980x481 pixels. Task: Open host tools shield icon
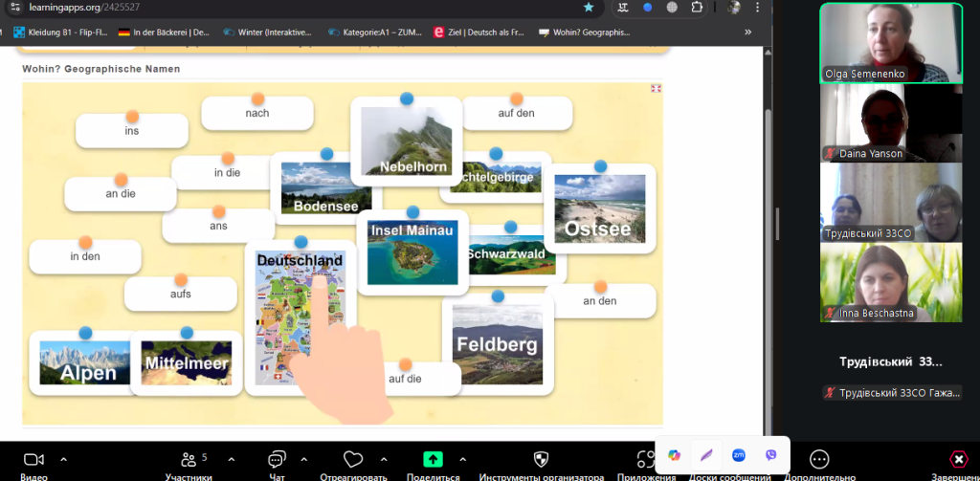541,459
